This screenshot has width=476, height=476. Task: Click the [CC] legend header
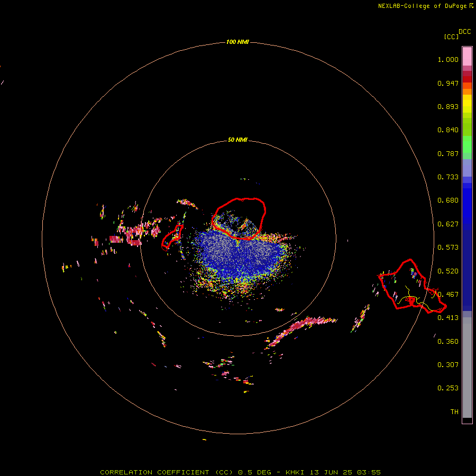[451, 36]
